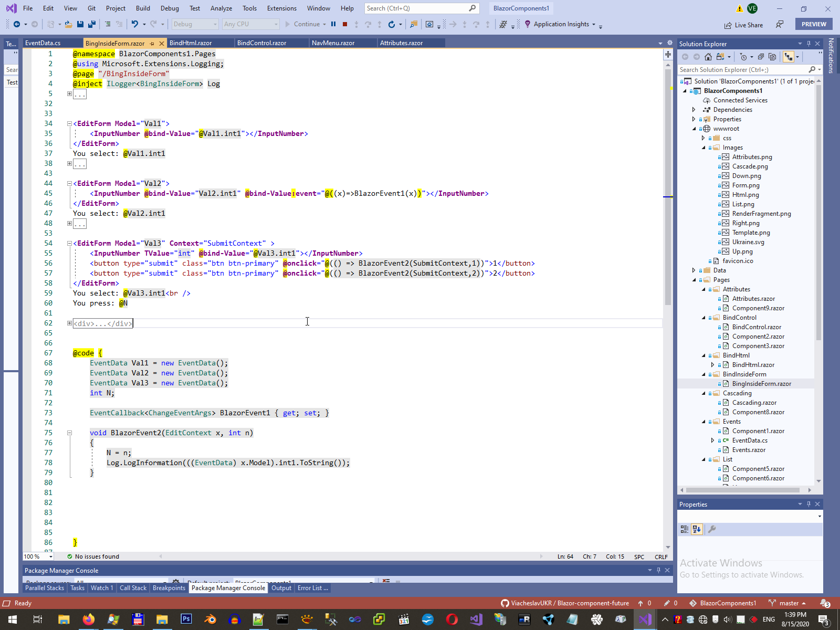This screenshot has width=840, height=630.
Task: Open the Any CPU platform dropdown
Action: (x=250, y=24)
